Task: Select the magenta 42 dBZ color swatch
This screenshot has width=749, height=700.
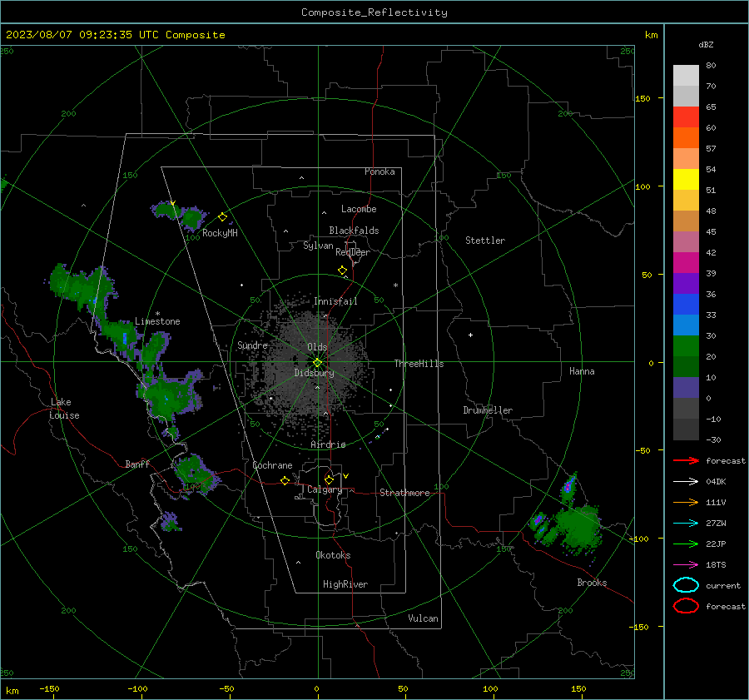Action: [x=686, y=263]
